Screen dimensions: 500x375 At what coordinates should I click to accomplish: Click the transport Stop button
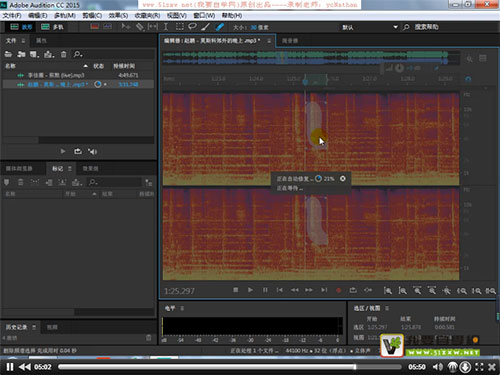point(235,290)
